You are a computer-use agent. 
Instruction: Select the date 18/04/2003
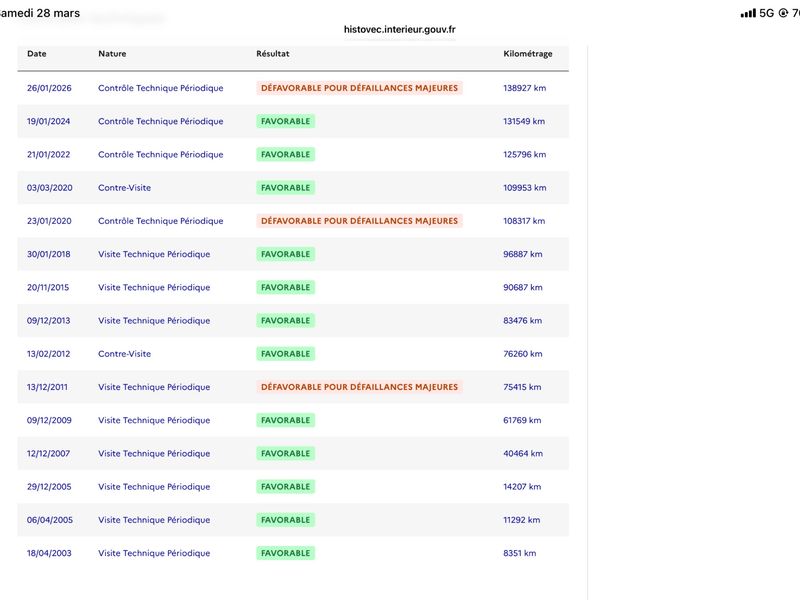(x=49, y=552)
